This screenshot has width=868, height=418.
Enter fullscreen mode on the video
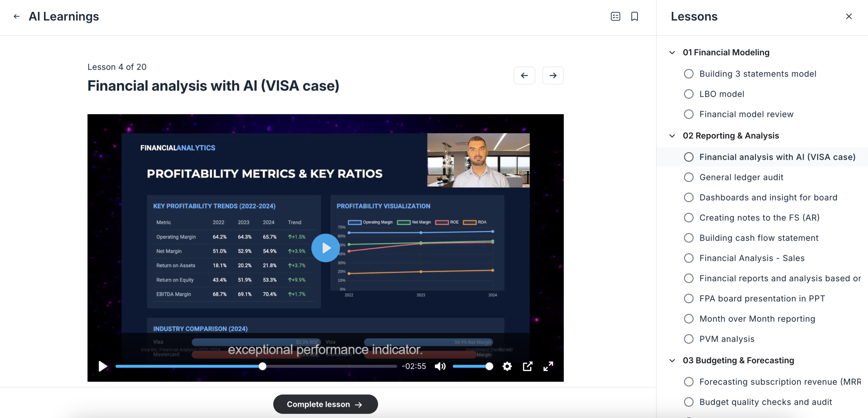pos(548,366)
